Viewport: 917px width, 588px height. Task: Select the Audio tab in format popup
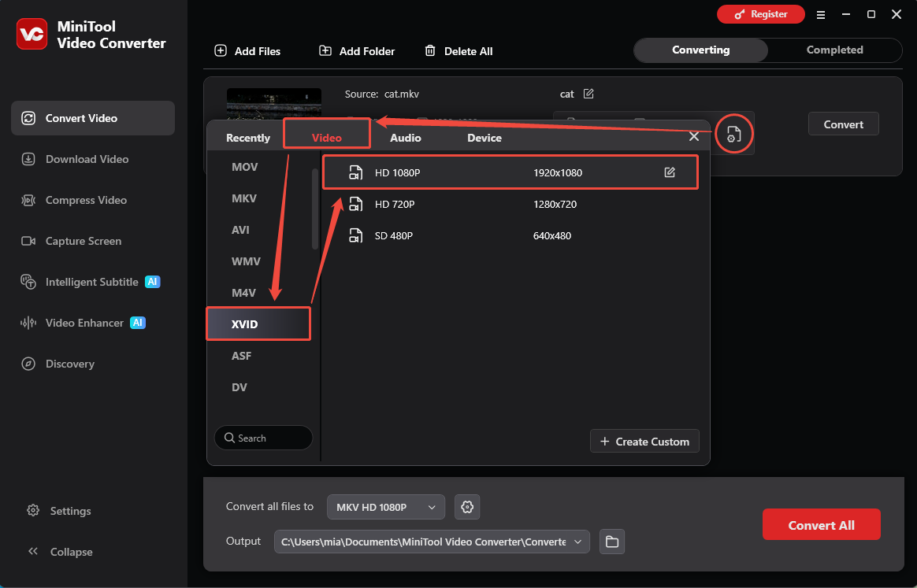pos(405,138)
